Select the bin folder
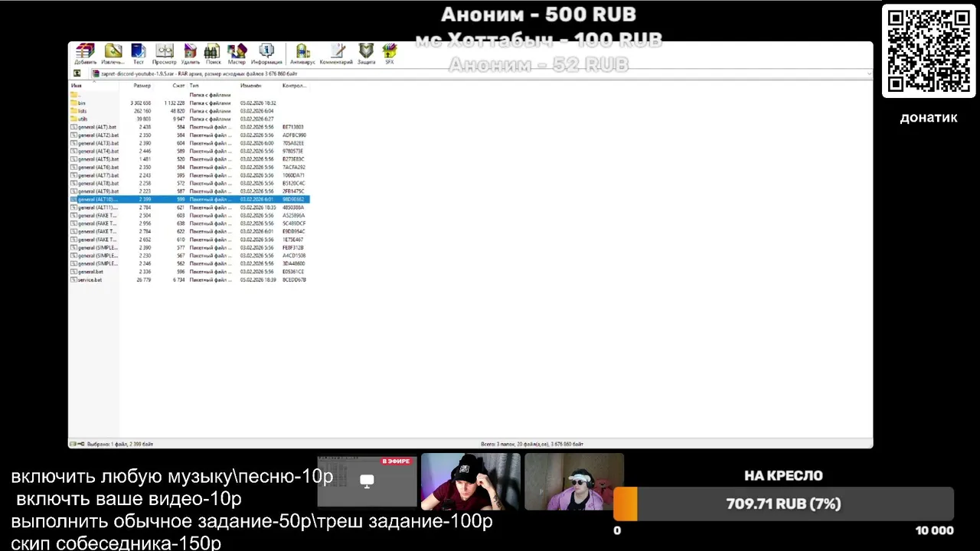Image resolution: width=980 pixels, height=551 pixels. (x=188, y=103)
